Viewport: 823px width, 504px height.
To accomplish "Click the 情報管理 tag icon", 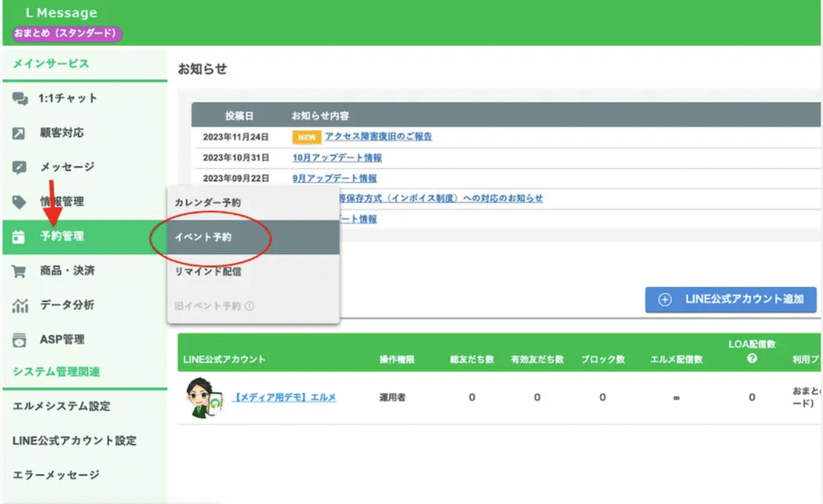I will pyautogui.click(x=20, y=202).
